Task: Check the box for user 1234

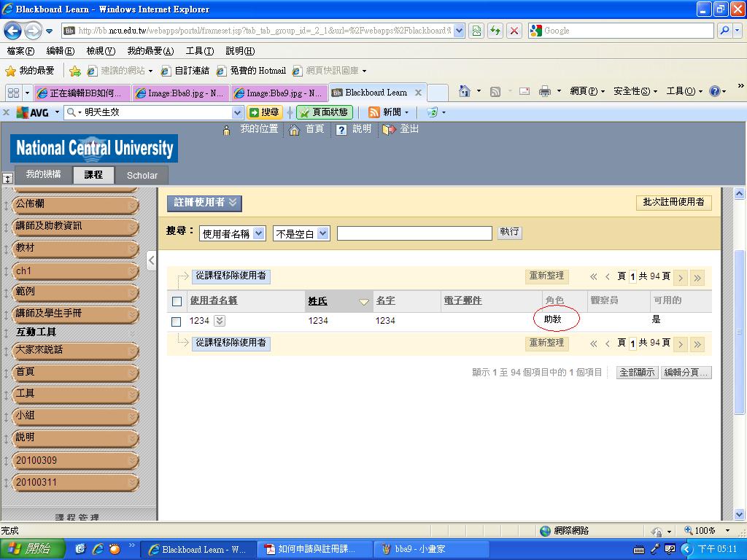Action: [x=176, y=322]
